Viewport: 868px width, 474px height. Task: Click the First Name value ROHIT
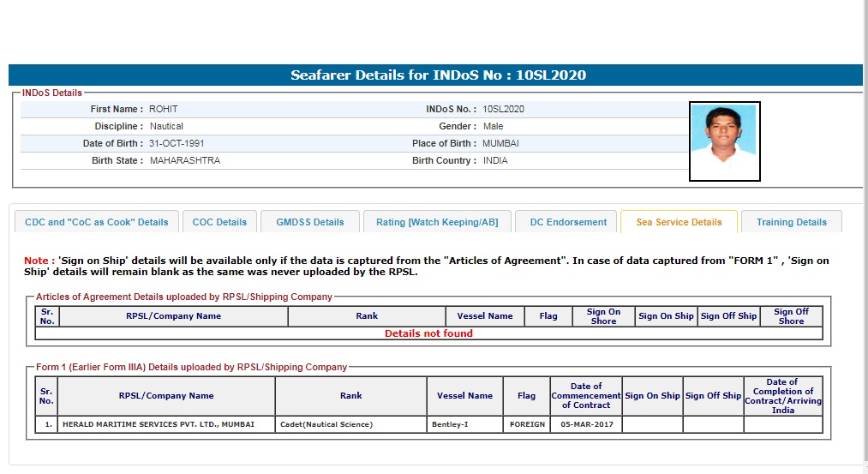click(x=164, y=109)
